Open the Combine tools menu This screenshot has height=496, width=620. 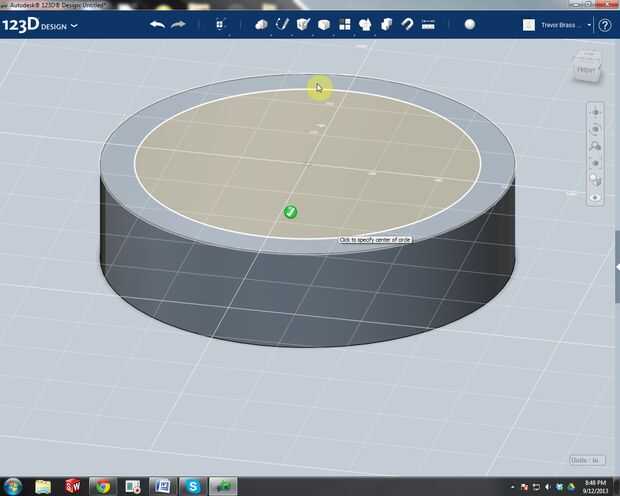[x=386, y=25]
